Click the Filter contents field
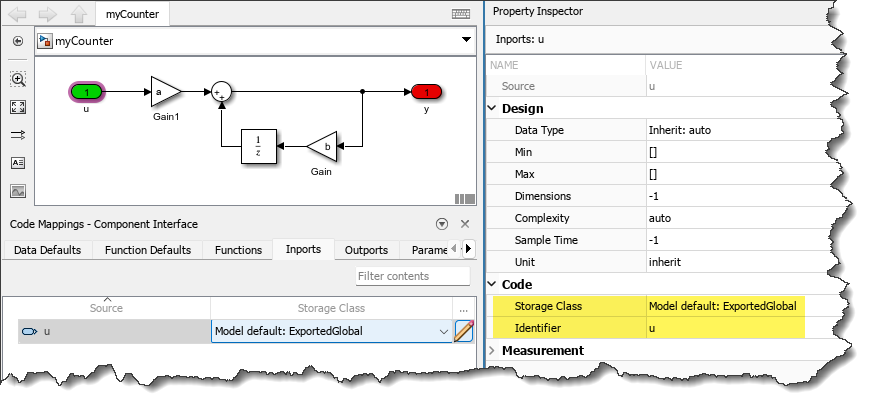 point(412,276)
